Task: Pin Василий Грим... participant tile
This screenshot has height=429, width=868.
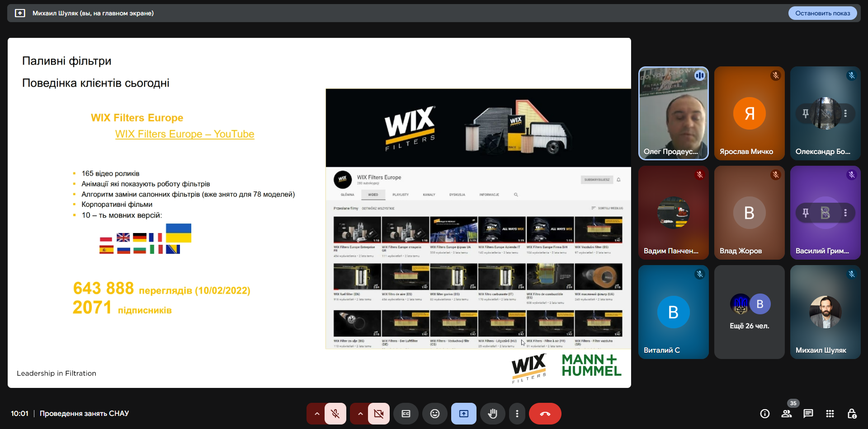Action: pos(806,213)
